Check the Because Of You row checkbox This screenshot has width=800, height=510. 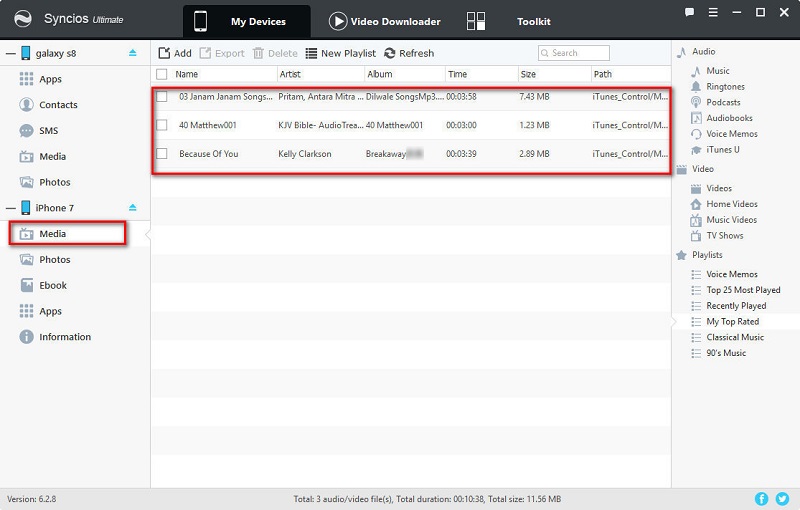tap(162, 154)
